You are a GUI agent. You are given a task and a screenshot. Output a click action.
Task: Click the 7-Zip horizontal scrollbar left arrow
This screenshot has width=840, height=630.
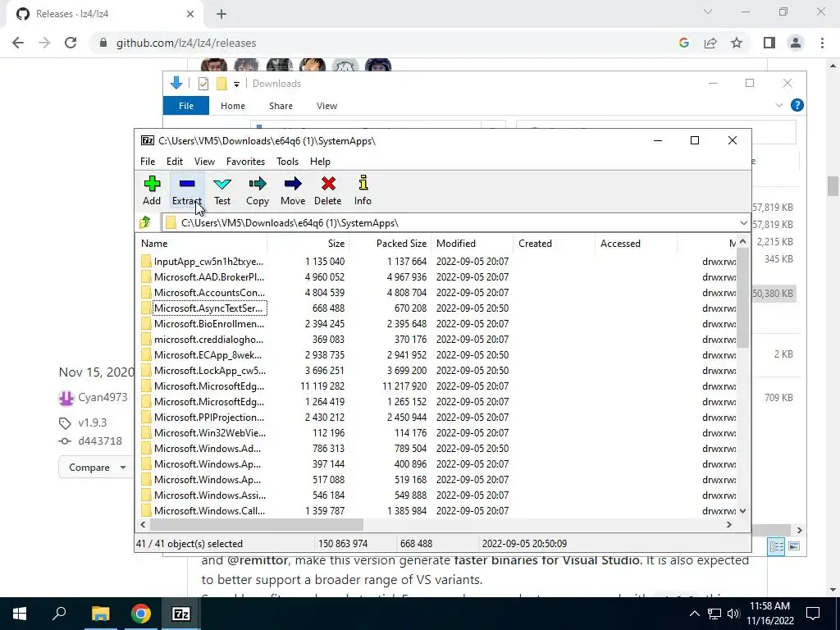click(x=143, y=524)
